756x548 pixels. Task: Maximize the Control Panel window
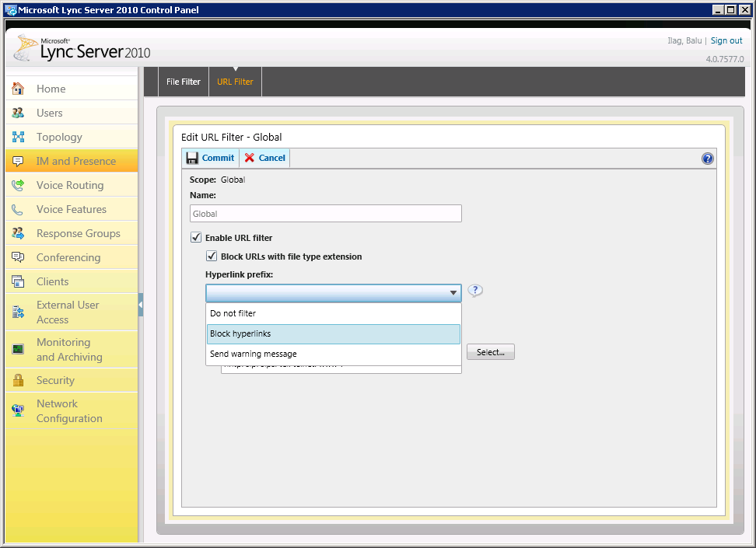731,9
